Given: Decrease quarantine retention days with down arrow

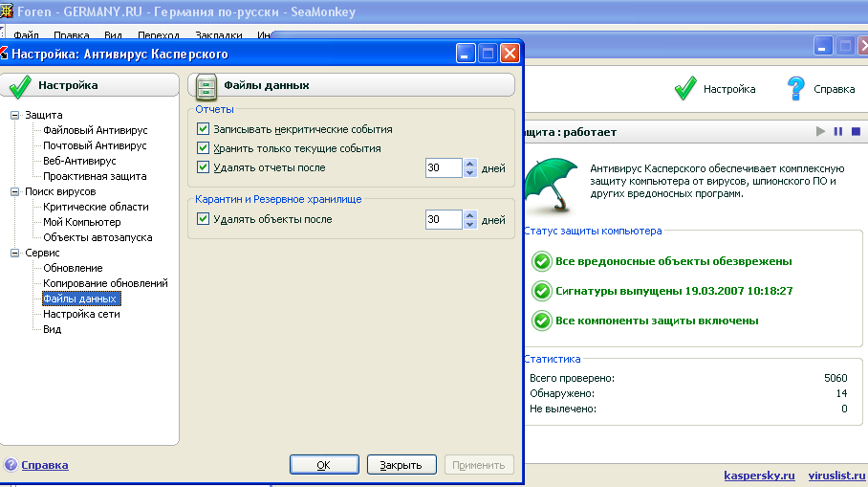Looking at the screenshot, I should click(x=470, y=224).
